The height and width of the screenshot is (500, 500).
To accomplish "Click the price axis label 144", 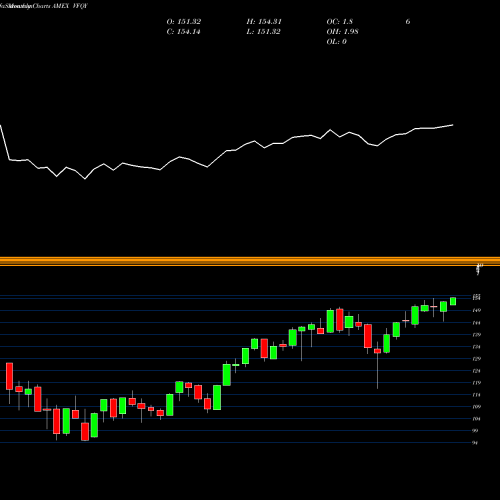I will (x=477, y=323).
